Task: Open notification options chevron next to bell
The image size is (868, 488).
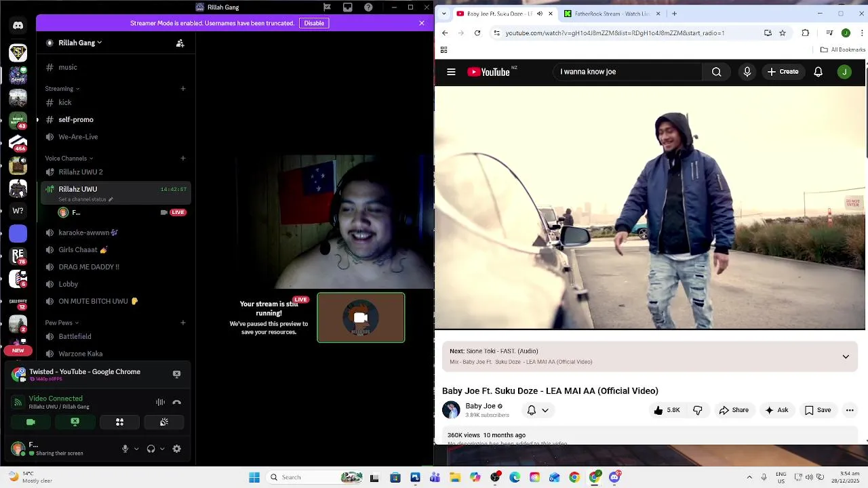Action: (545, 410)
